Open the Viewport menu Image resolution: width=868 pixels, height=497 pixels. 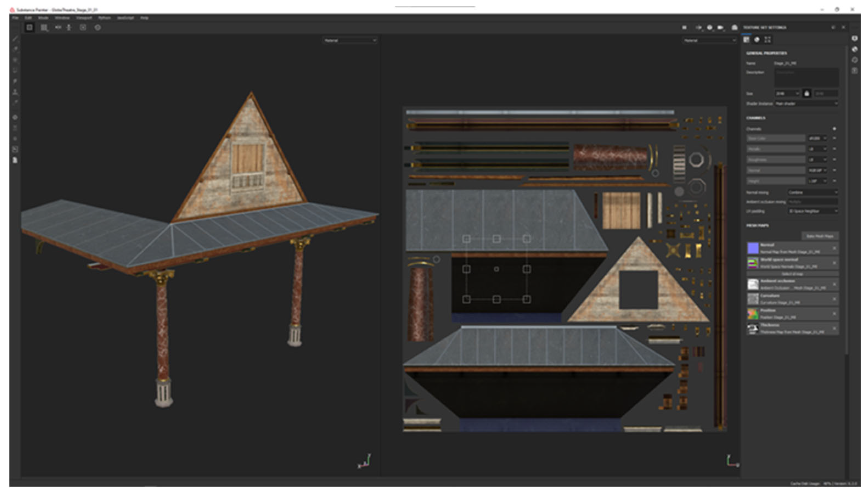coord(84,18)
